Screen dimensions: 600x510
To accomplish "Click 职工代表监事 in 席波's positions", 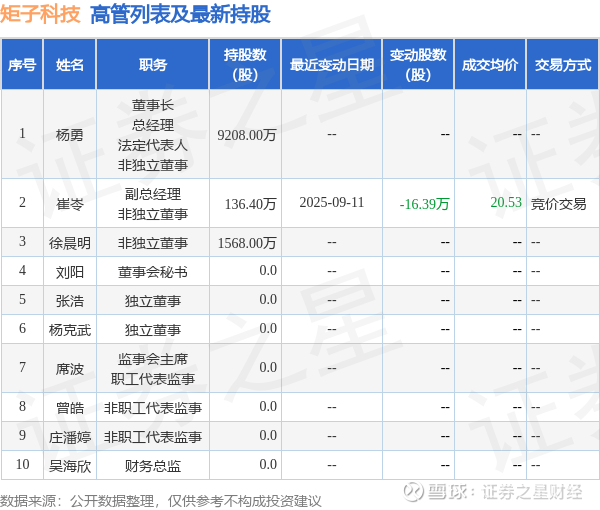I will (x=153, y=379).
